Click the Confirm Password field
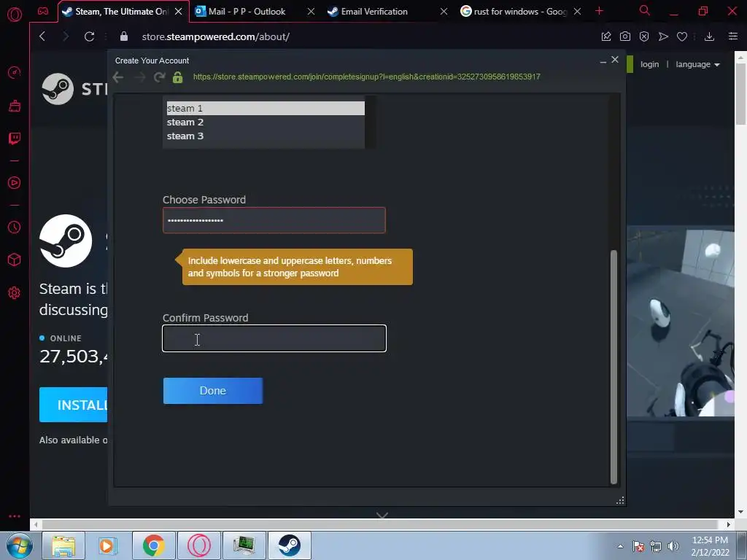Screen dimensions: 747x560 click(274, 338)
